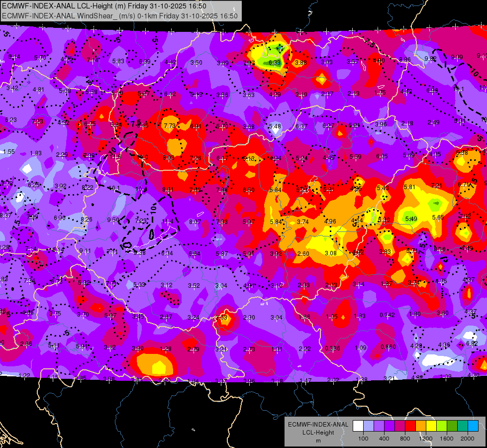Click the grid value "8.26"

87,219
